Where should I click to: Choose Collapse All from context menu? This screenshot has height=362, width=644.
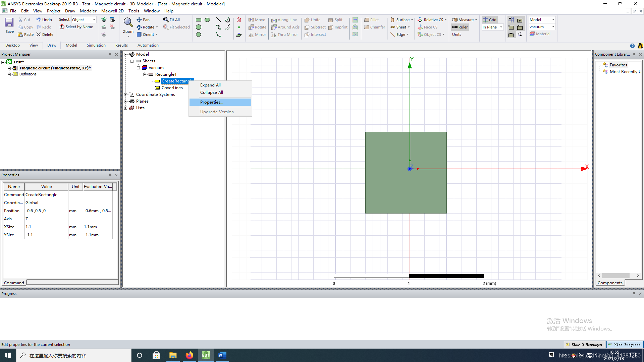(x=220, y=93)
